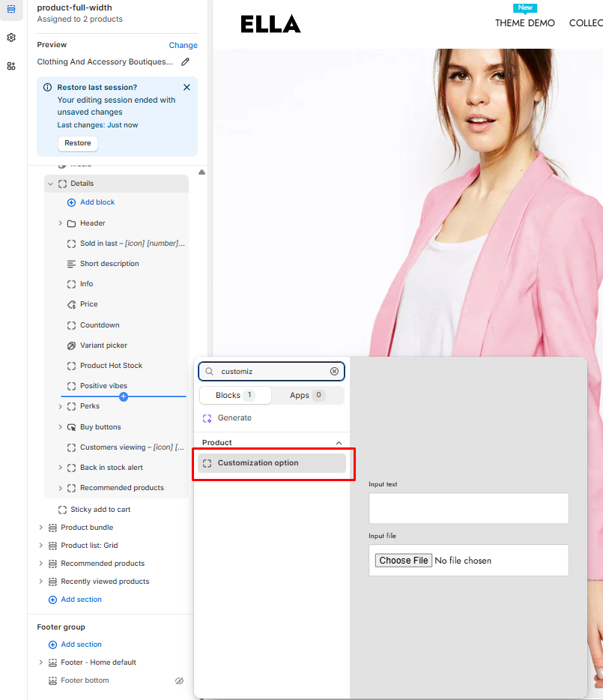Click the Restore button
This screenshot has width=603, height=700.
tap(77, 143)
